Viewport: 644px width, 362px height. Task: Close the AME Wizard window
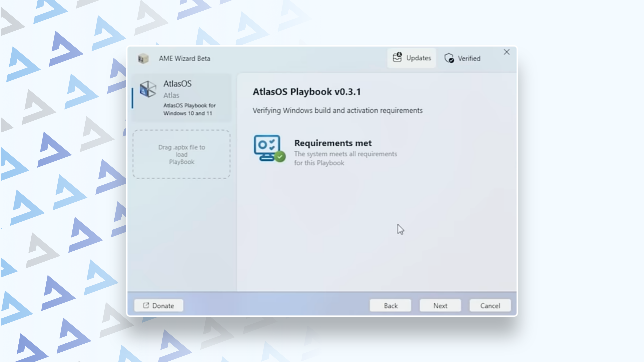(x=507, y=52)
